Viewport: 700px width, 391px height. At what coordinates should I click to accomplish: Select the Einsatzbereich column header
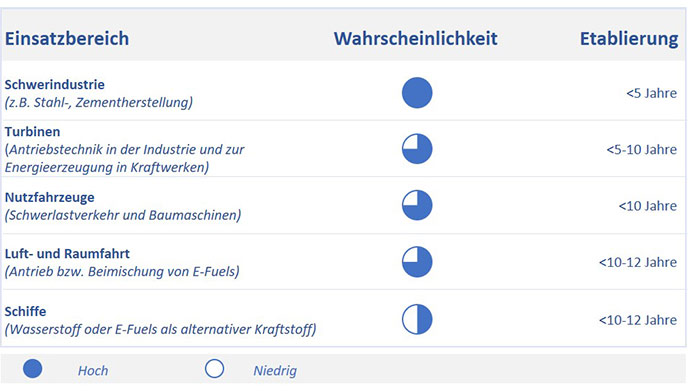[67, 38]
